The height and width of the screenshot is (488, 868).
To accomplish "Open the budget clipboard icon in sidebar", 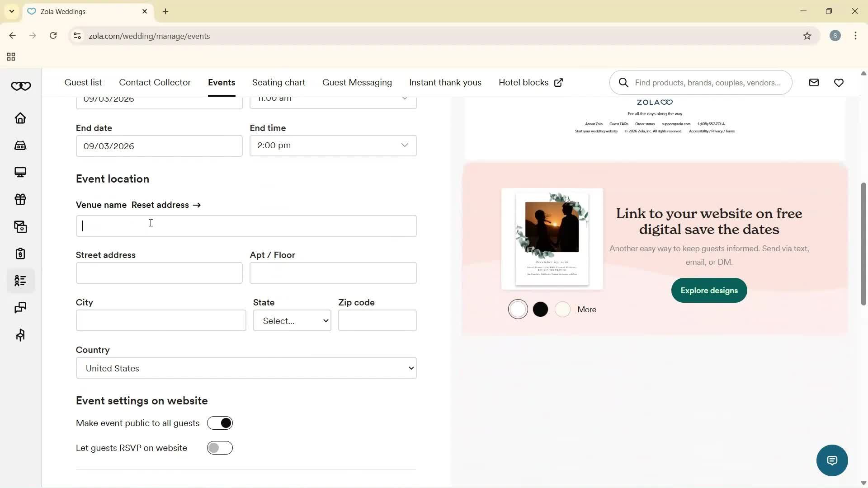I will pyautogui.click(x=20, y=253).
